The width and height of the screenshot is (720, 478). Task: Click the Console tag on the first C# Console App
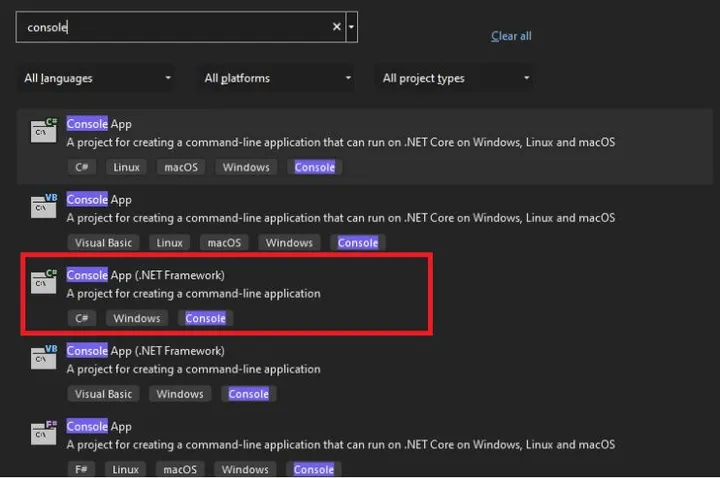tap(315, 167)
